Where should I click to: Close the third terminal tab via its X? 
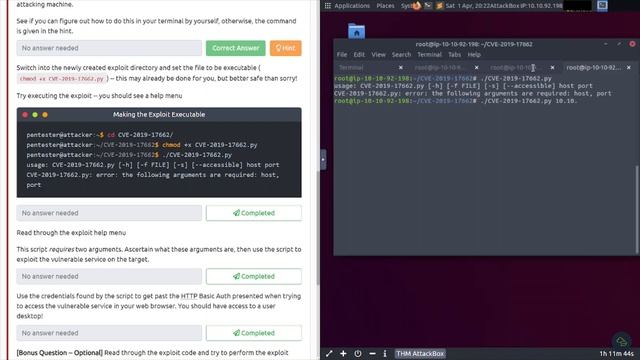pos(552,67)
